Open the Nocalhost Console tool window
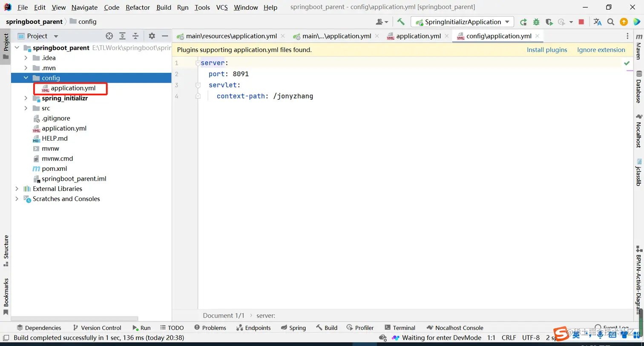 (x=455, y=328)
